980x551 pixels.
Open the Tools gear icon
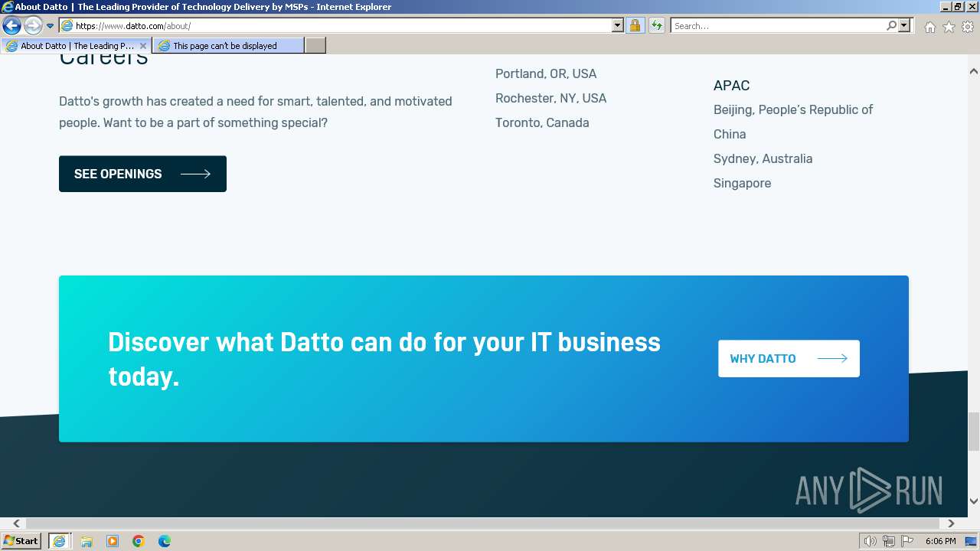968,27
